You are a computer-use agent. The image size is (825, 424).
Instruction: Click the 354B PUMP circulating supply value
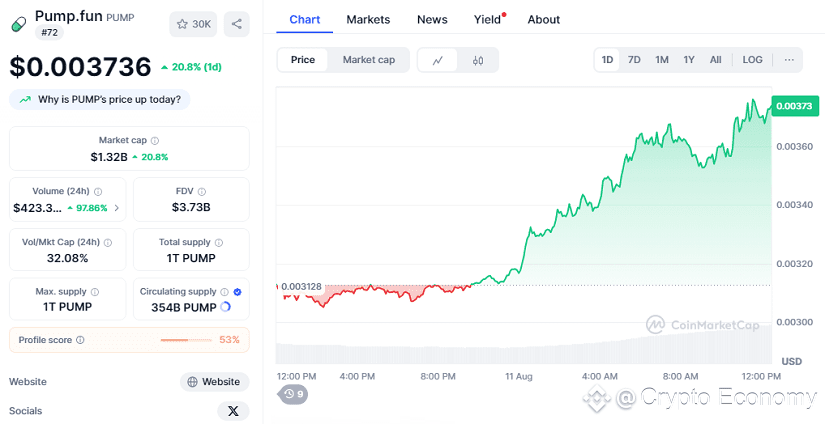184,308
